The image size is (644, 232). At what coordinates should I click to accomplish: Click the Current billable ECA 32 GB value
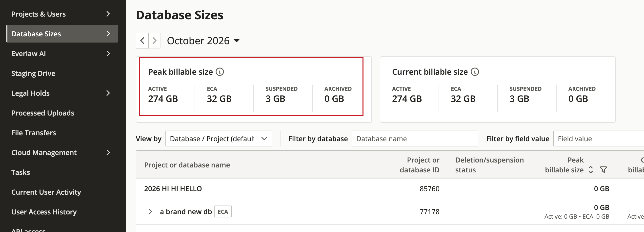coord(463,99)
